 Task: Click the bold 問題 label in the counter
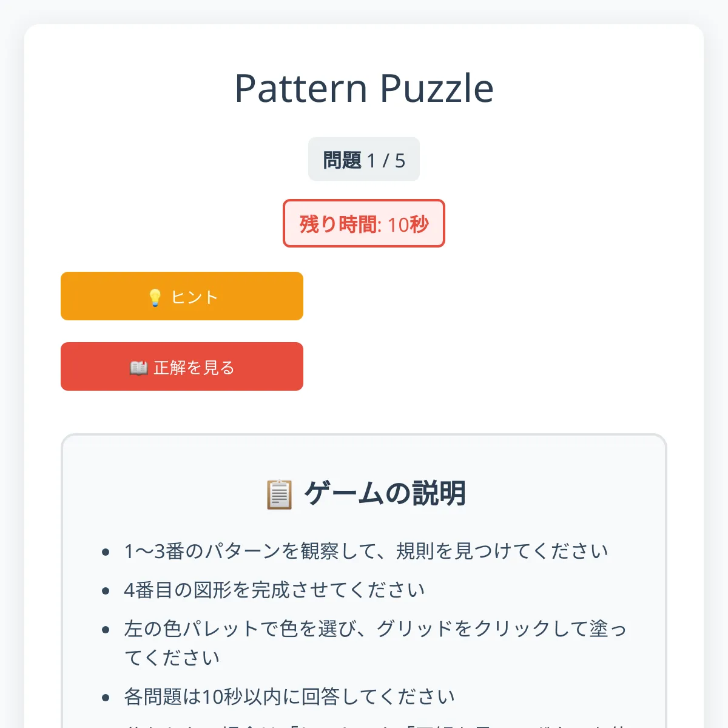coord(342,160)
